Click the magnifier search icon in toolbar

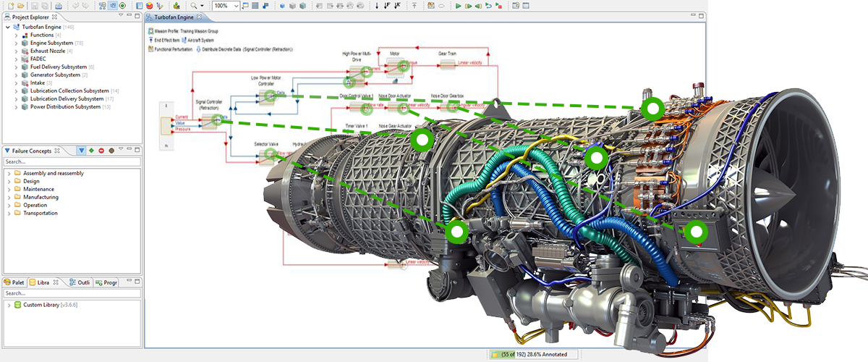[194, 6]
